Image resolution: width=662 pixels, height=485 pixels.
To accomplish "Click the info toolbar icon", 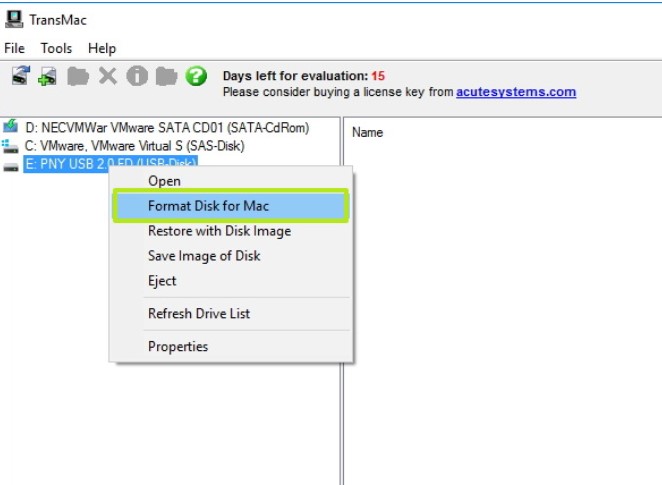I will coord(137,76).
